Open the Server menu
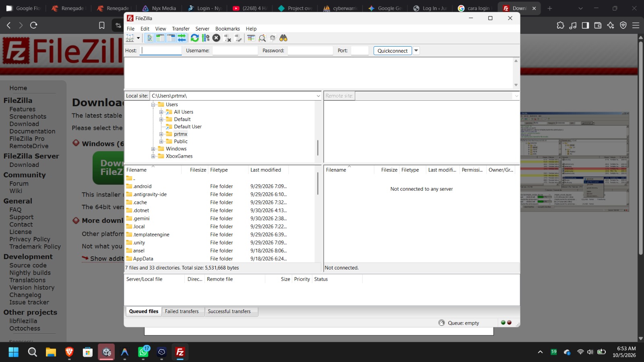 202,29
